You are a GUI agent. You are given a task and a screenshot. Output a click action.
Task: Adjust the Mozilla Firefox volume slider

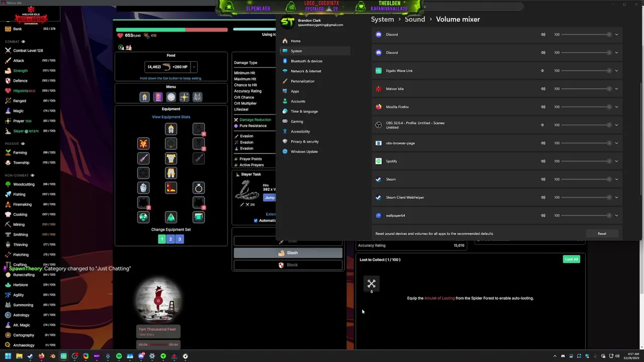(586, 107)
